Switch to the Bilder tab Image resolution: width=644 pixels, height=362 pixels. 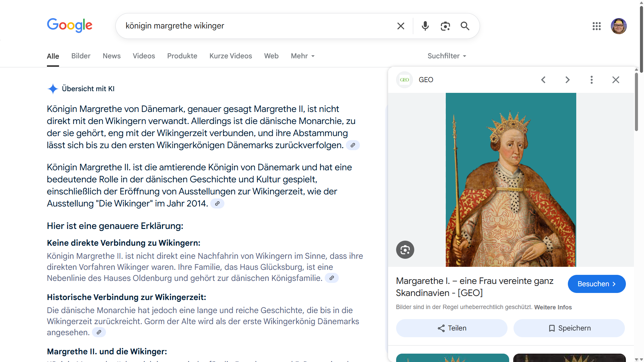tap(81, 56)
